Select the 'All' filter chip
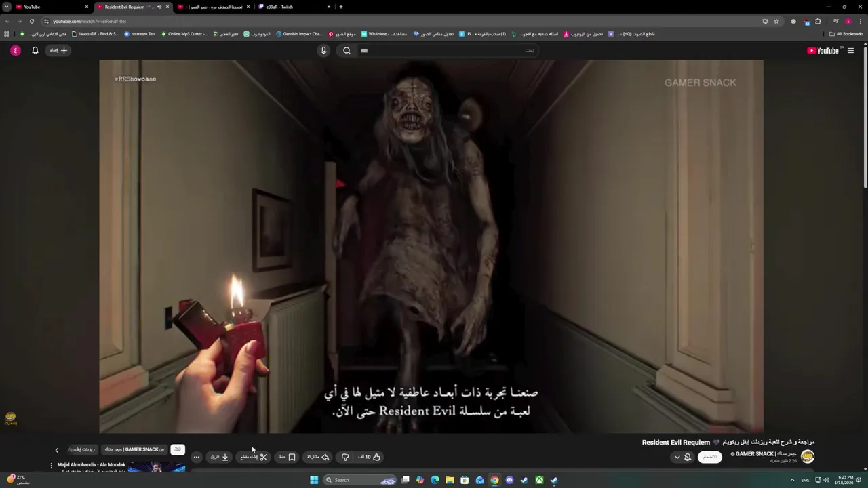868x488 pixels. (x=178, y=449)
